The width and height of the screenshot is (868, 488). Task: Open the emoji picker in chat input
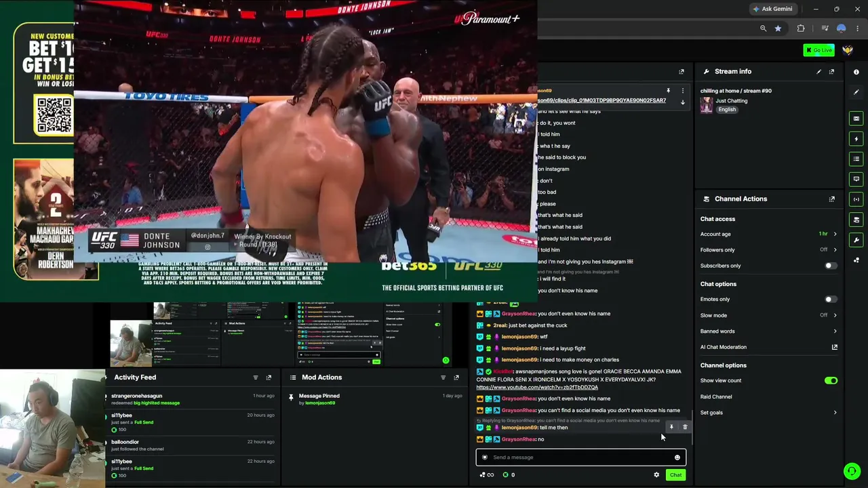point(677,457)
